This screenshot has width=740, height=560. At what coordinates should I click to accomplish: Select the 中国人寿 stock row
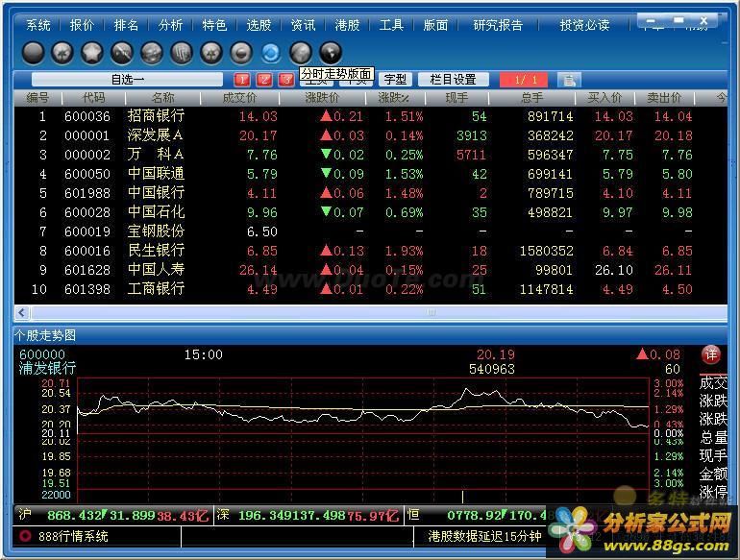click(370, 270)
